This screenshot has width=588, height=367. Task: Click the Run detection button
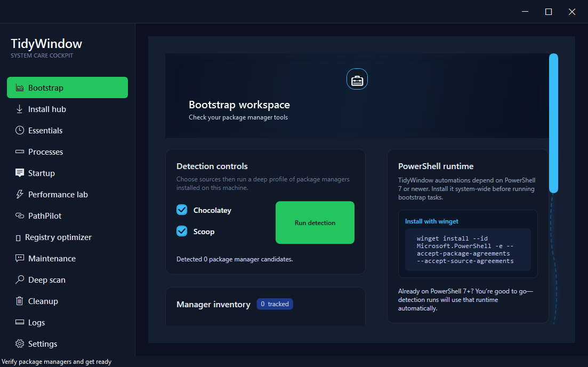tap(315, 222)
